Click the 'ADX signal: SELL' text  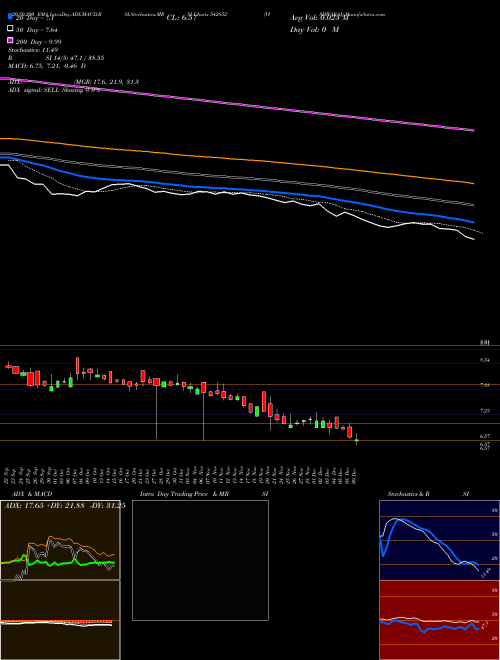pyautogui.click(x=34, y=90)
